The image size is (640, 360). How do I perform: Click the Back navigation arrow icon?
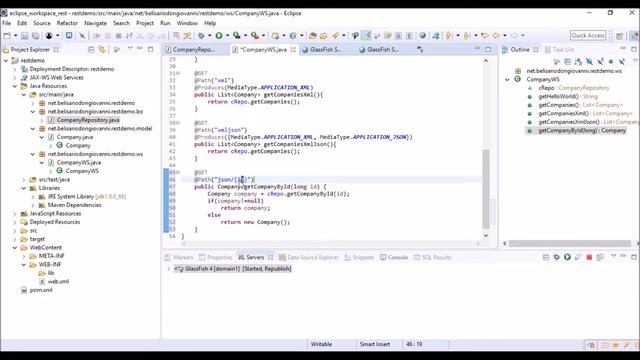click(x=496, y=36)
